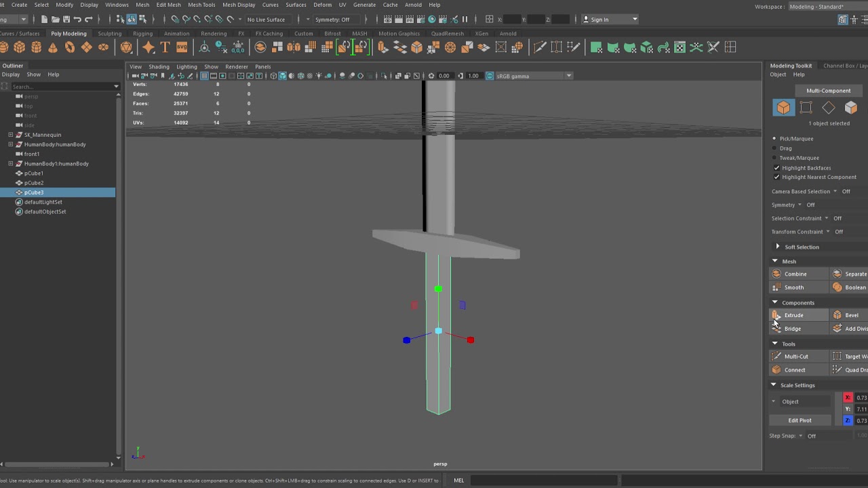Expand the Soft Selection section
The height and width of the screenshot is (488, 868).
778,247
